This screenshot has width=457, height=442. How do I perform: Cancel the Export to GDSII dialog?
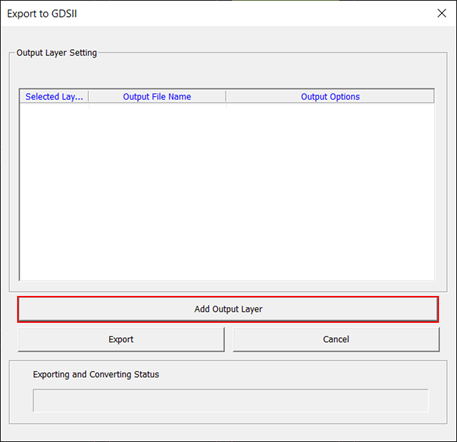336,339
